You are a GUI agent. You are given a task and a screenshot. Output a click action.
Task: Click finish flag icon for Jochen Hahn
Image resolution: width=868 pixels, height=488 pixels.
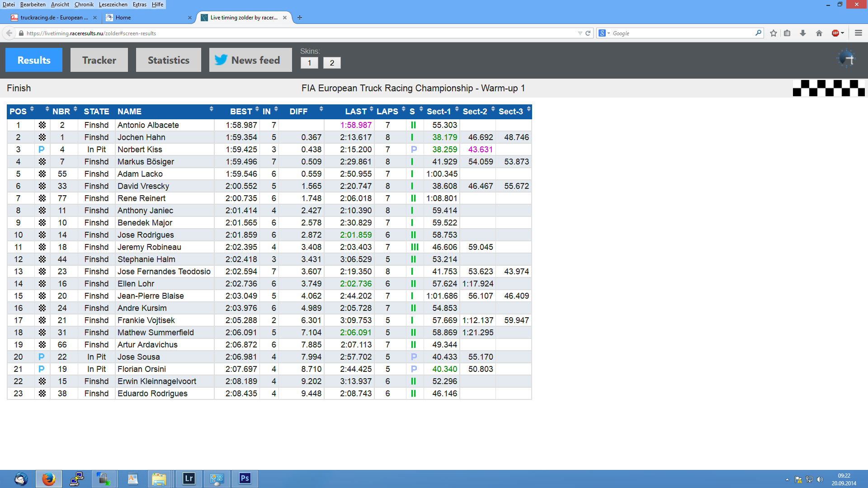(42, 137)
